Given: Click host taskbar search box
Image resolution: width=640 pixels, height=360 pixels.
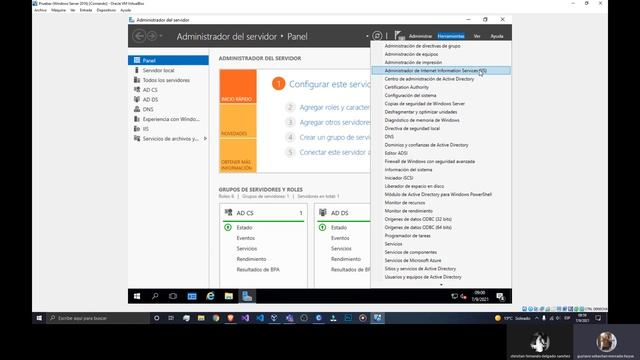Looking at the screenshot, I should (98, 318).
